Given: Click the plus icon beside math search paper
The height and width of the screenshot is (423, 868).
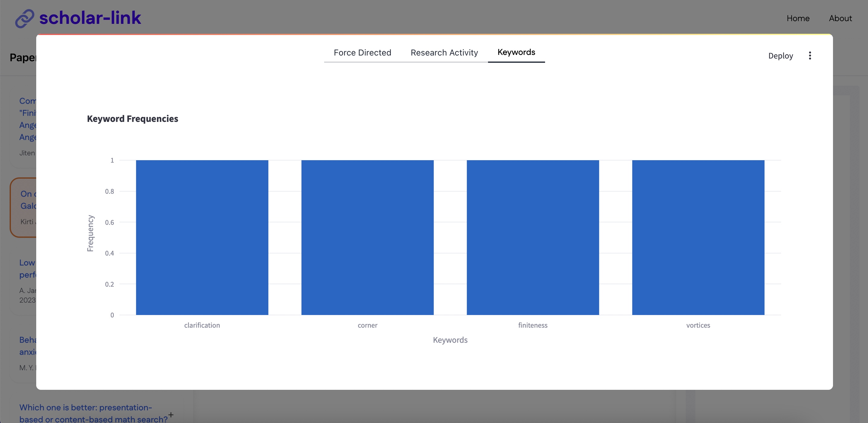Looking at the screenshot, I should point(171,415).
